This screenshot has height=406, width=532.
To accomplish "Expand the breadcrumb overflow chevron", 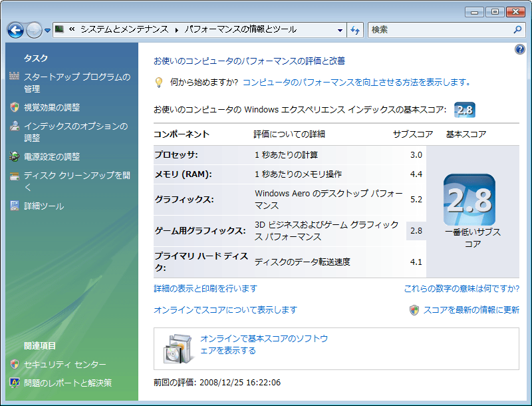I will coord(71,30).
